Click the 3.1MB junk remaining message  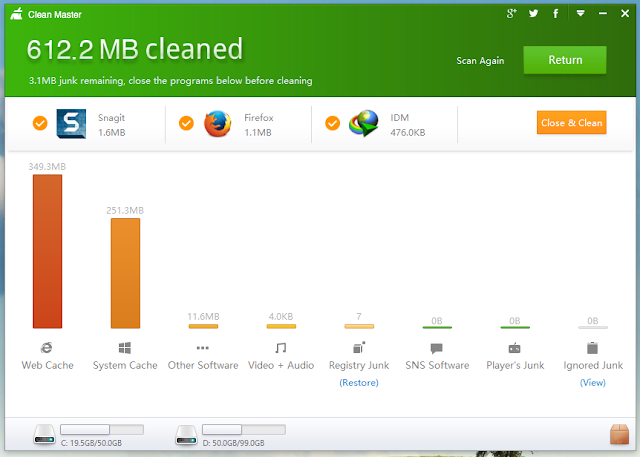point(171,81)
